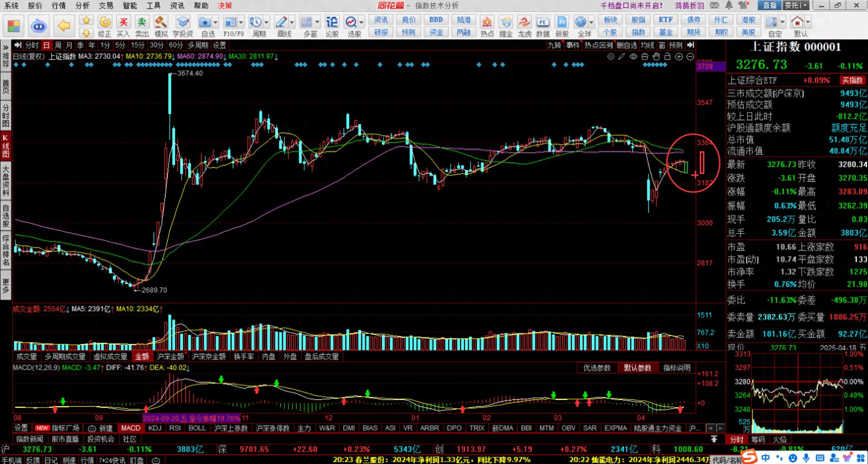Toggle the 均线 moving average display
868x464 pixels.
click(647, 45)
